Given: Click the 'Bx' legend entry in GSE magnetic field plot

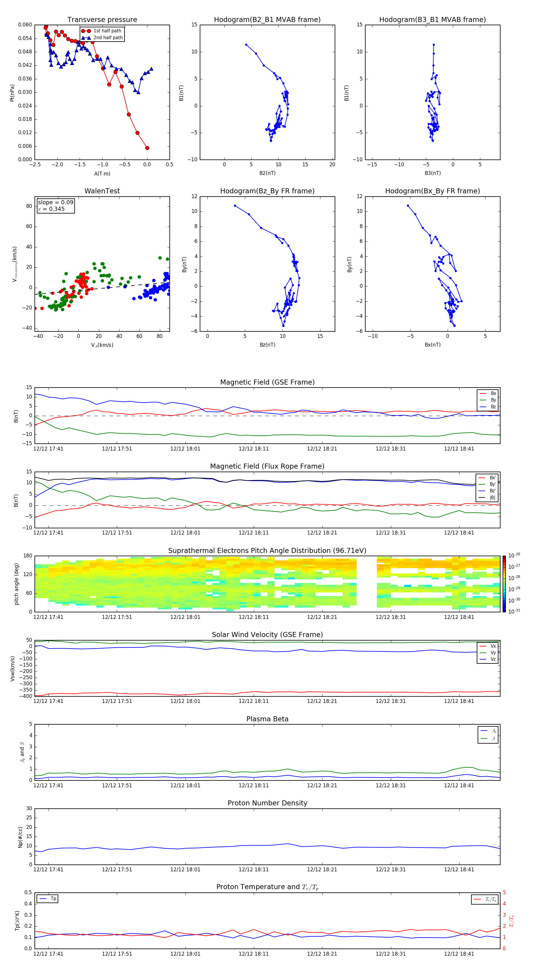Looking at the screenshot, I should [488, 393].
